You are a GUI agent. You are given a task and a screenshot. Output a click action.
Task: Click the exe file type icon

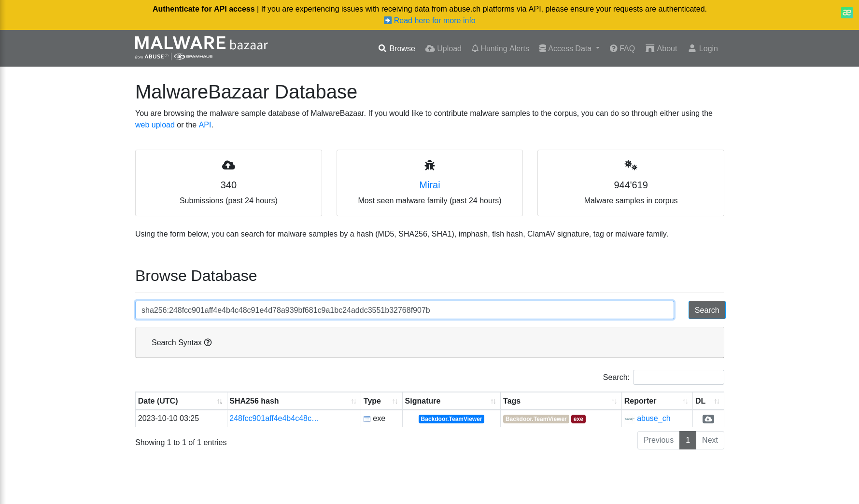click(x=367, y=419)
